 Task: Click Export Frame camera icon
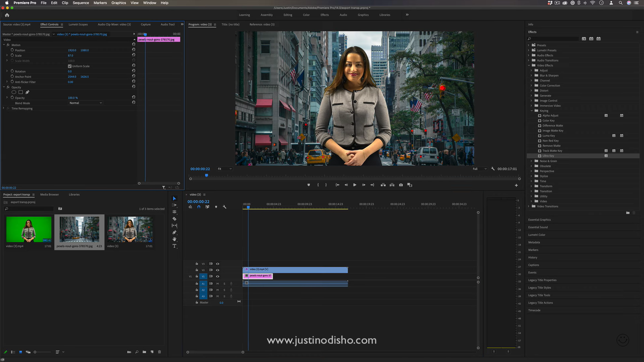pyautogui.click(x=401, y=185)
